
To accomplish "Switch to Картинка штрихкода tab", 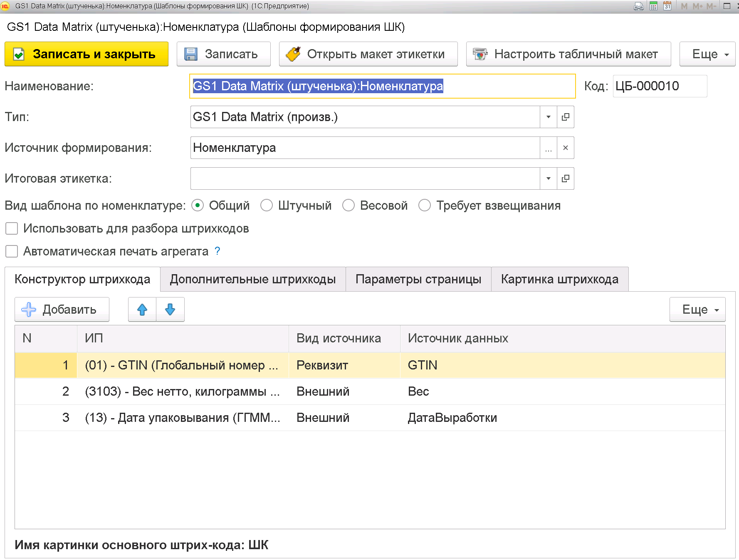I will point(560,279).
